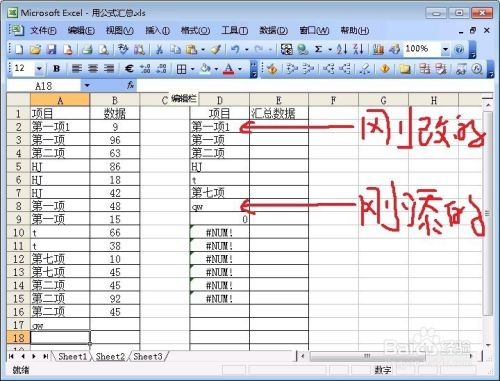This screenshot has height=381, width=500.
Task: Click the Print icon in the toolbar
Action: click(x=87, y=50)
